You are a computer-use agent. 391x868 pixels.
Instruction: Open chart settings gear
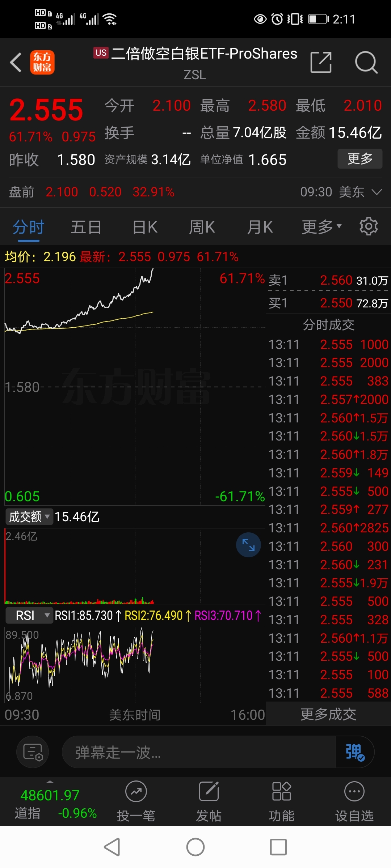(x=369, y=227)
